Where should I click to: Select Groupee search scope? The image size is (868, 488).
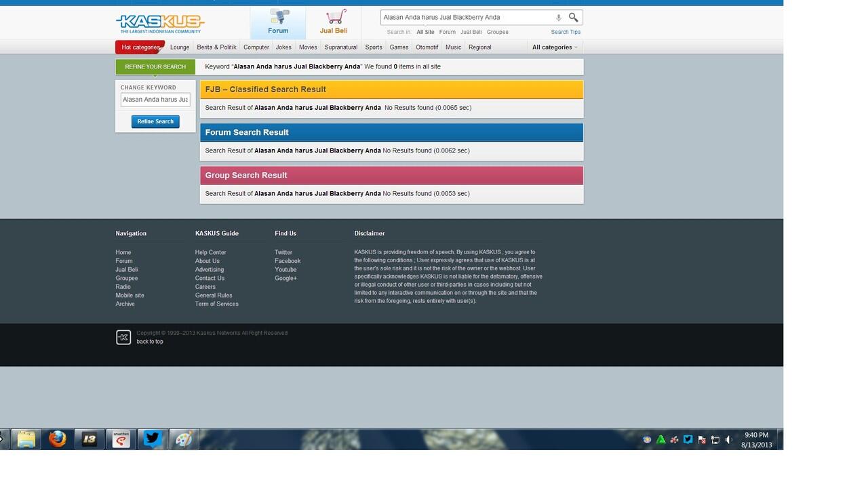pyautogui.click(x=498, y=32)
